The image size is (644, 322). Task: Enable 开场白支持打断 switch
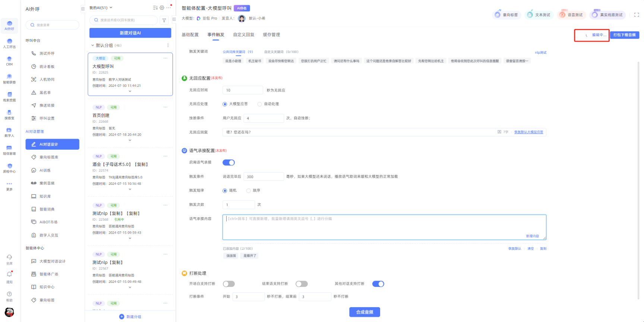[x=228, y=284]
